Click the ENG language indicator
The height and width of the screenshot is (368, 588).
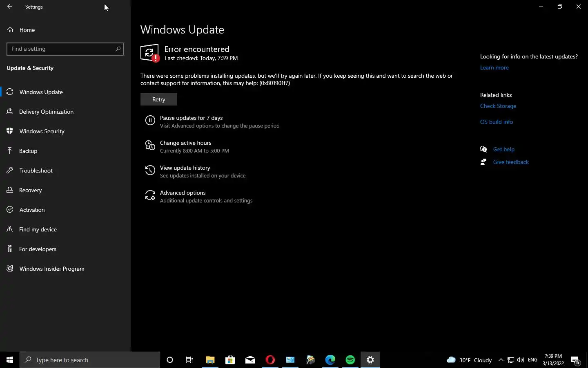tap(532, 360)
